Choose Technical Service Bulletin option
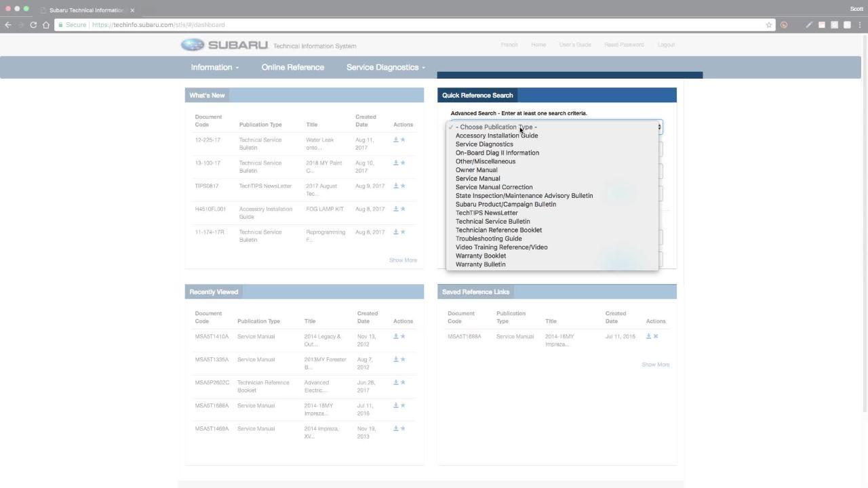Viewport: 868px width, 488px height. 492,222
